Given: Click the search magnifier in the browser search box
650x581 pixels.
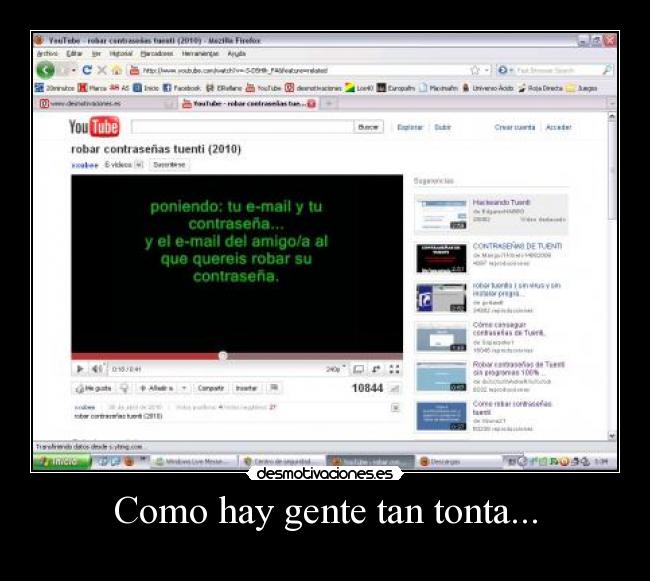Looking at the screenshot, I should pyautogui.click(x=606, y=70).
